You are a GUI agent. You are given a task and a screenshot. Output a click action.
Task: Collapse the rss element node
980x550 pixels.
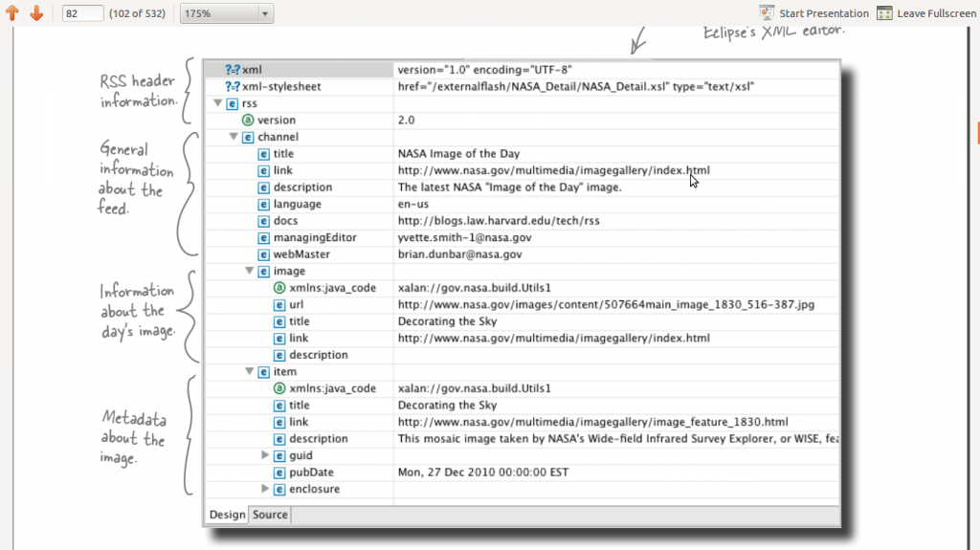click(217, 103)
